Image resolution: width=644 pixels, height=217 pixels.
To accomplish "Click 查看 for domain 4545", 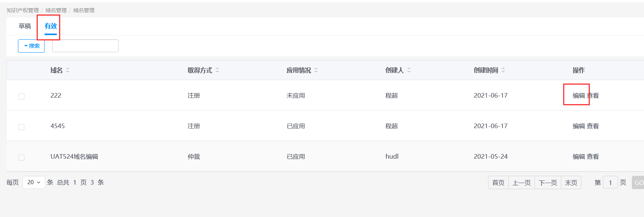I will pos(593,126).
